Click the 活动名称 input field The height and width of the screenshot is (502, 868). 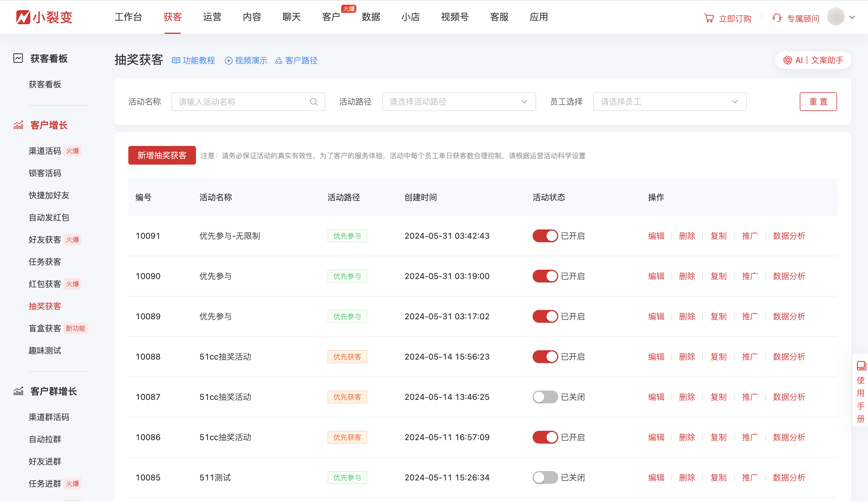pyautogui.click(x=241, y=101)
